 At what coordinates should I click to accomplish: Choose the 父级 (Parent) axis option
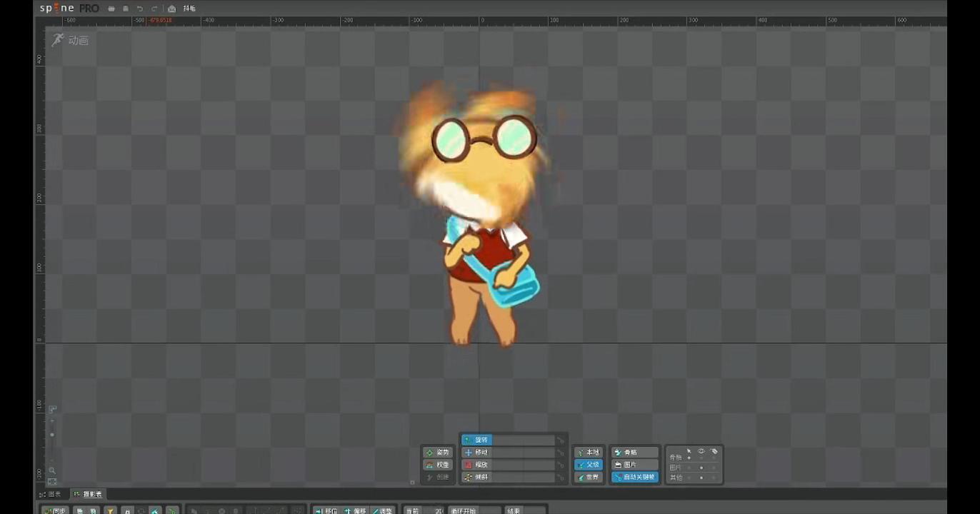pyautogui.click(x=589, y=465)
